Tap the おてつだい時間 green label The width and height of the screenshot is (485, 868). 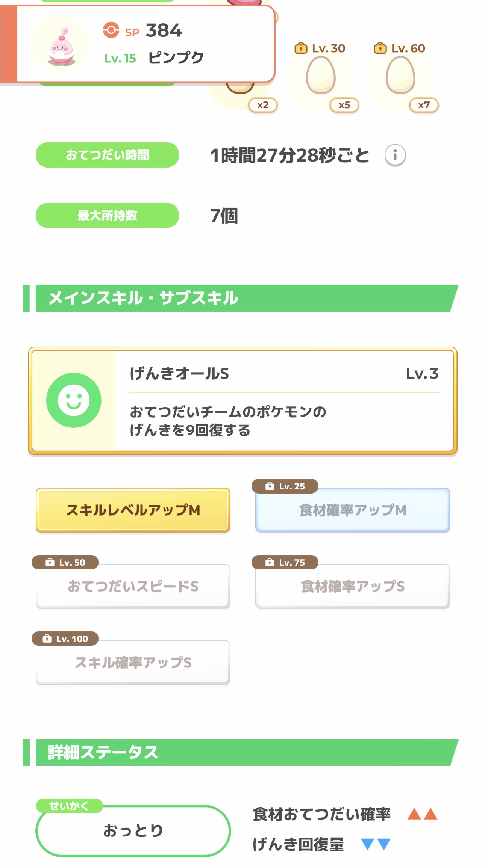coord(107,155)
